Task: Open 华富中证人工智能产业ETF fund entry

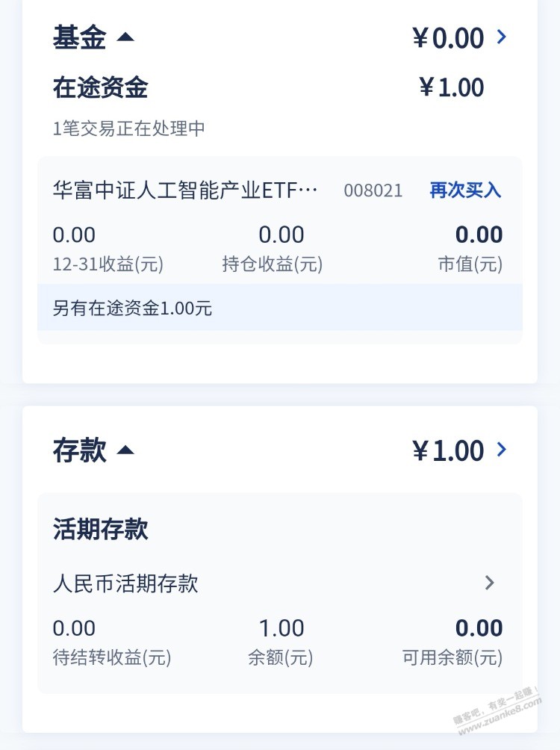Action: point(185,190)
